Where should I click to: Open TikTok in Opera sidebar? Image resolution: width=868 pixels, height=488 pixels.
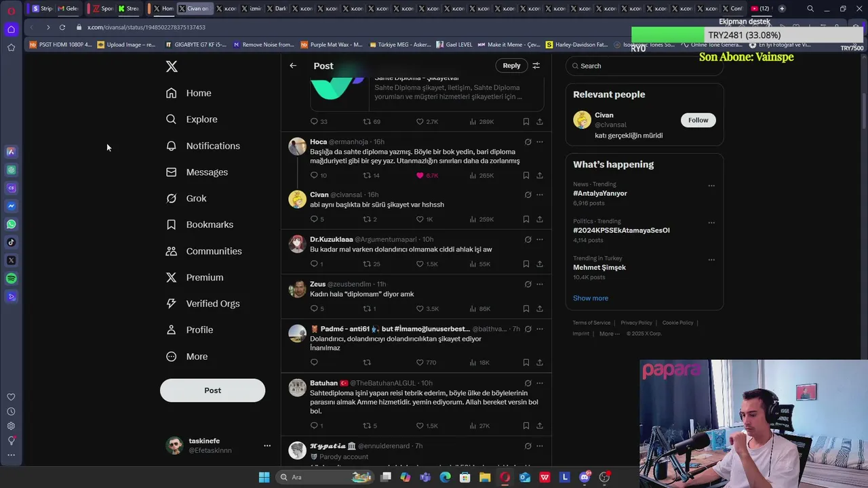coord(11,242)
